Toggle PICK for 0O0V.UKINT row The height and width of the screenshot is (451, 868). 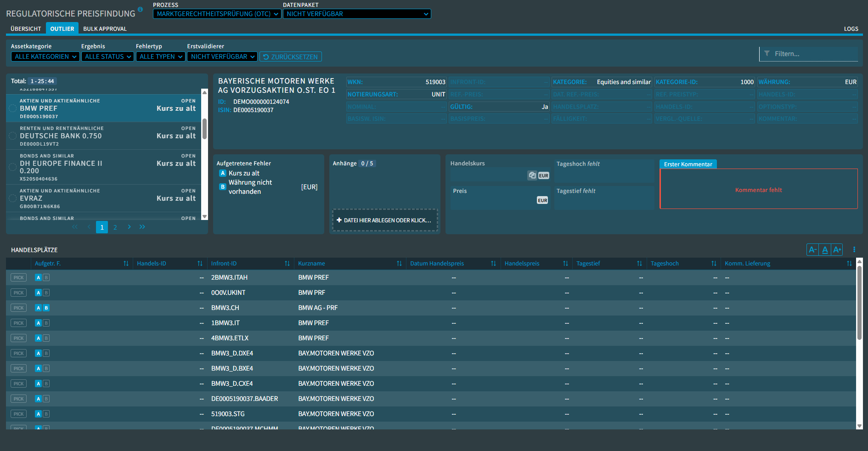19,293
